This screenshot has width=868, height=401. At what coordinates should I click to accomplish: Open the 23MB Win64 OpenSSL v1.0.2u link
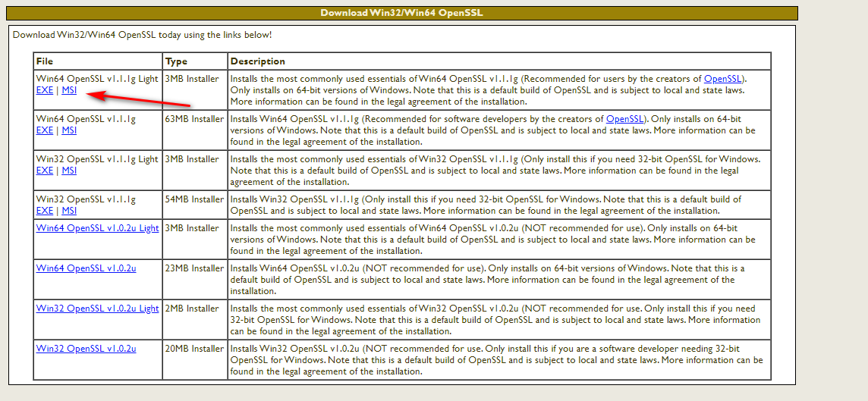86,268
